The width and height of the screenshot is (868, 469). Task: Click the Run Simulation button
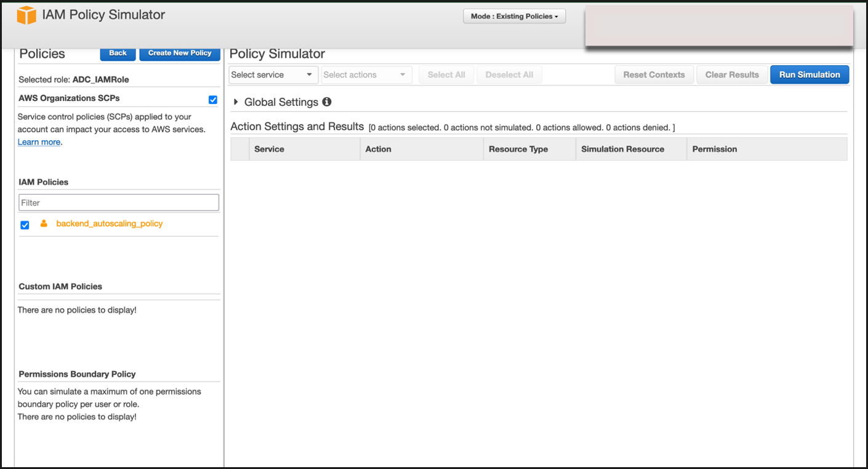tap(810, 75)
